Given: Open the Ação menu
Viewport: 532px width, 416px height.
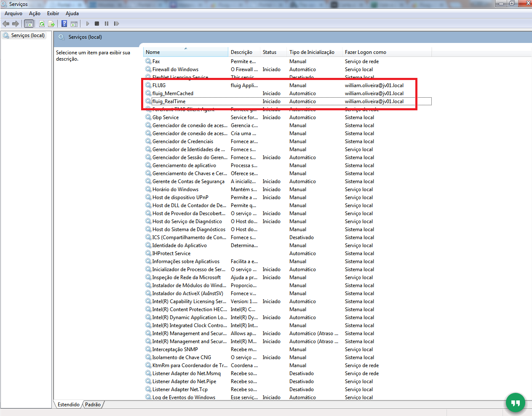Looking at the screenshot, I should click(35, 13).
